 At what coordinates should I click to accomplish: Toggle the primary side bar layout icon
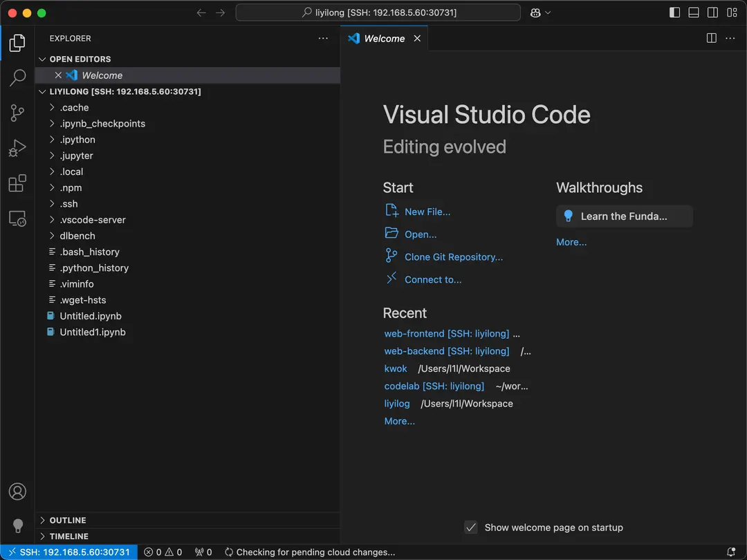pyautogui.click(x=674, y=13)
